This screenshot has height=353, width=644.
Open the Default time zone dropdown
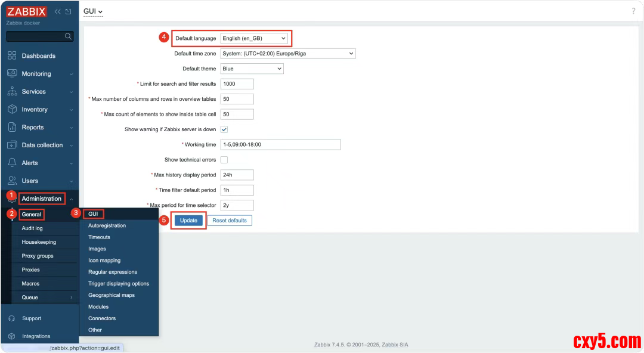287,54
